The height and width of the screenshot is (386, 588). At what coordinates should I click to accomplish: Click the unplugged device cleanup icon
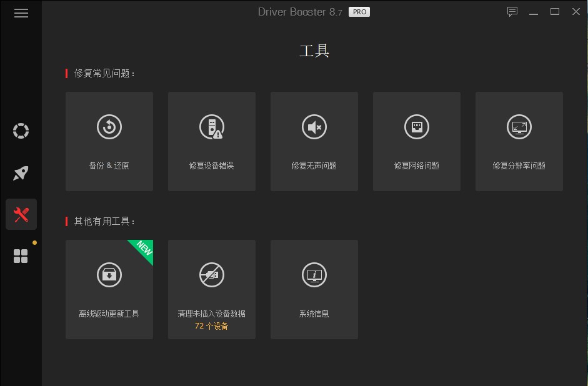tap(212, 275)
